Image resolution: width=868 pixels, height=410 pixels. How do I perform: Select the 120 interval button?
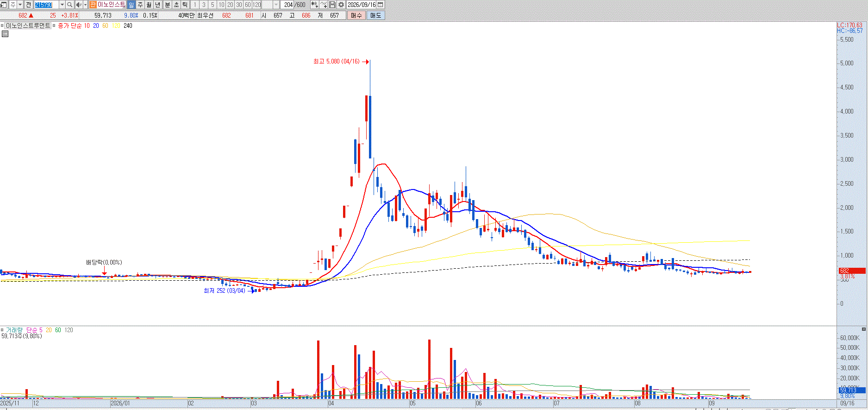tap(257, 5)
